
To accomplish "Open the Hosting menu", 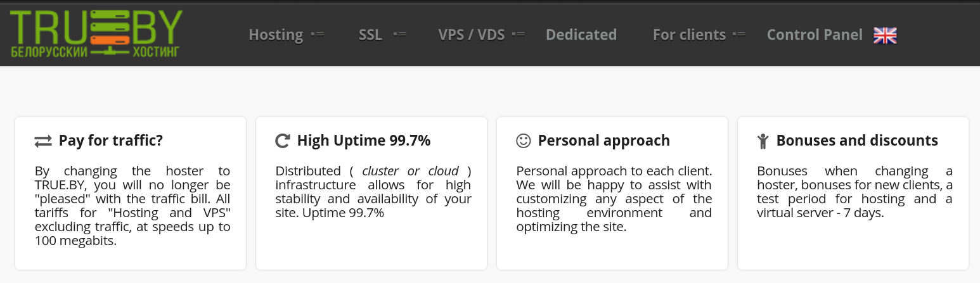I will click(x=276, y=35).
